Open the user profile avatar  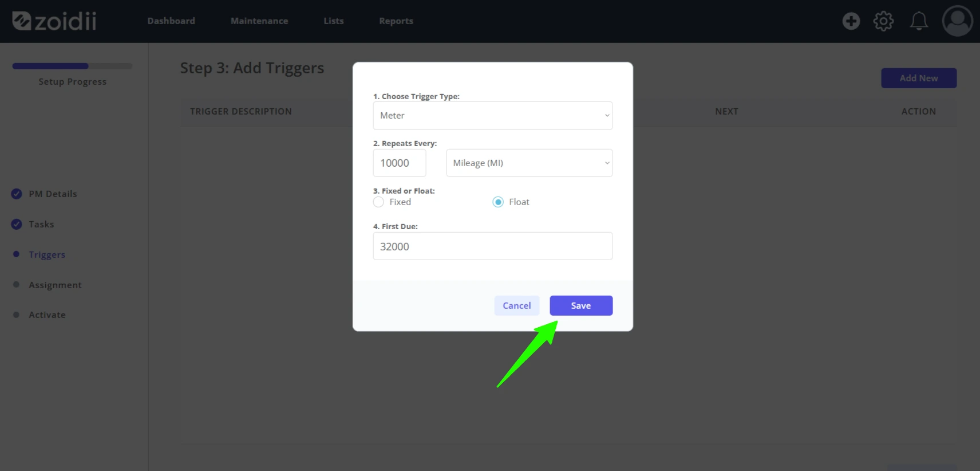(x=957, y=21)
